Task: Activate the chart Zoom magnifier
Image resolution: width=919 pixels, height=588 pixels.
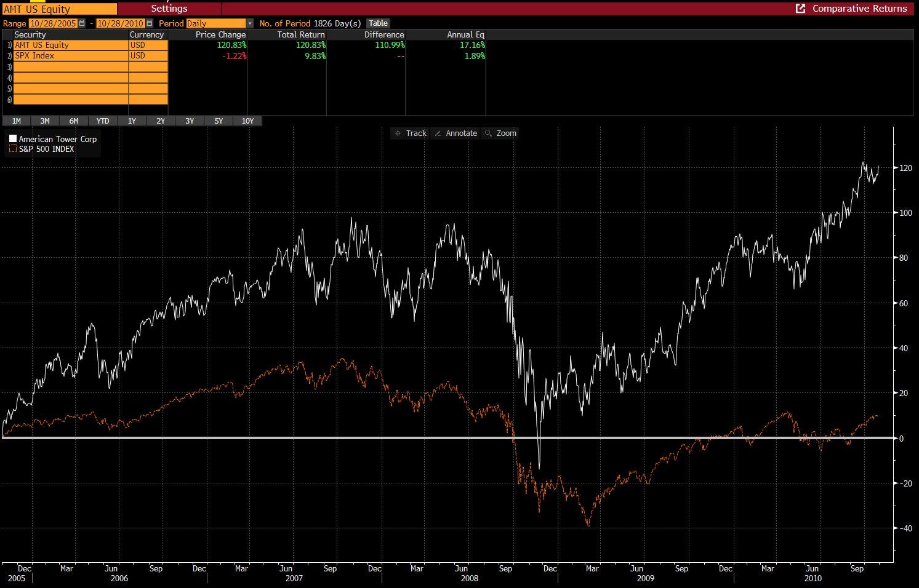Action: click(500, 133)
